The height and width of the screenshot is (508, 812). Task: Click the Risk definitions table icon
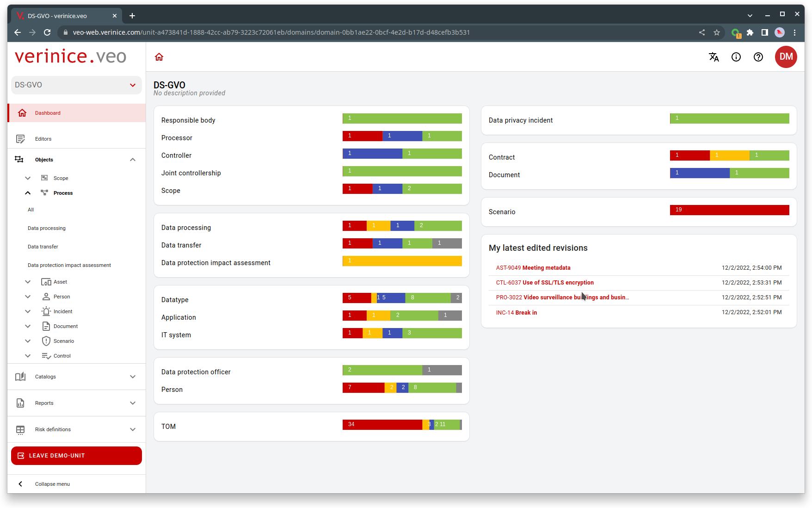[x=20, y=429]
